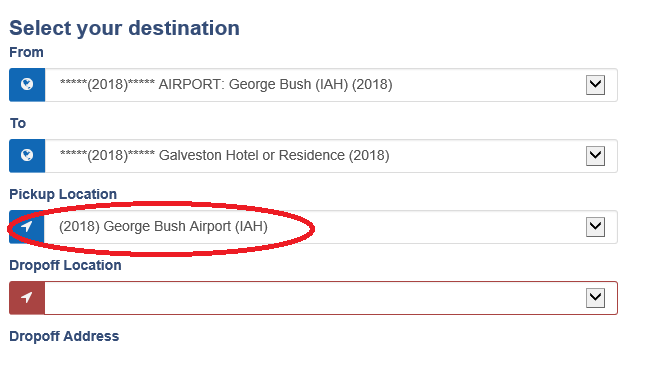Image resolution: width=650 pixels, height=381 pixels.
Task: Click the (2018) George Bush Airport pickup field
Action: 331,227
